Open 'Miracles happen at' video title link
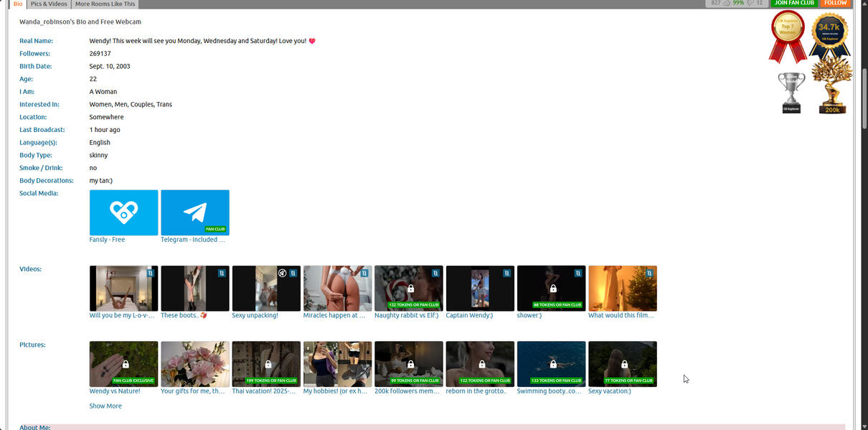 [334, 315]
